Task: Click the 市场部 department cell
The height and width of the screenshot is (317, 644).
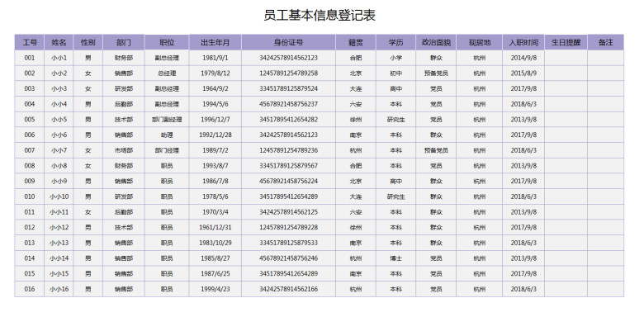Action: pos(124,150)
